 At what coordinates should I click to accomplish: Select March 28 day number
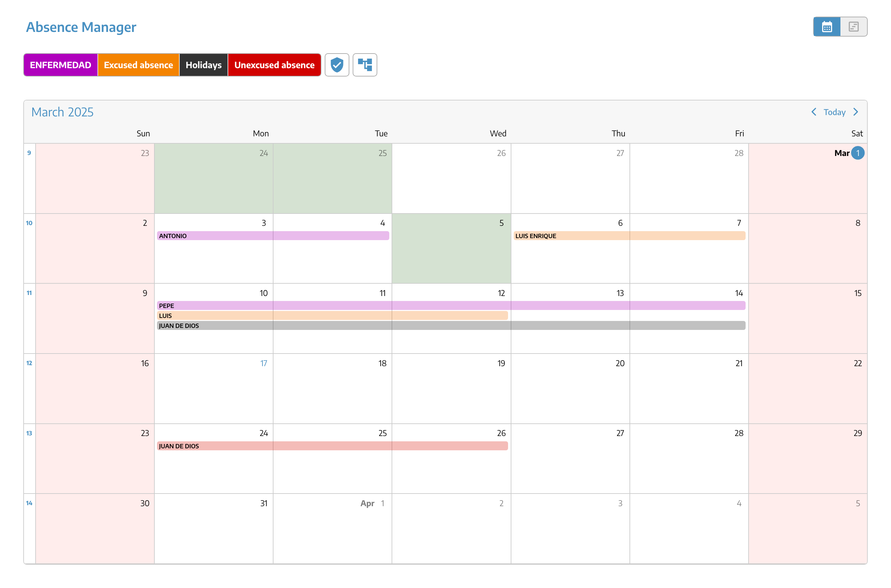(739, 433)
